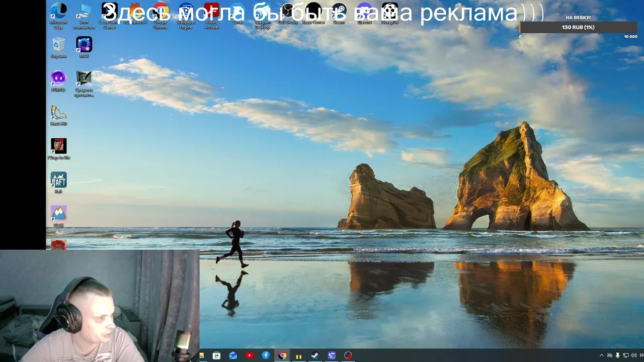Switch to Chrome in the taskbar

tap(282, 355)
